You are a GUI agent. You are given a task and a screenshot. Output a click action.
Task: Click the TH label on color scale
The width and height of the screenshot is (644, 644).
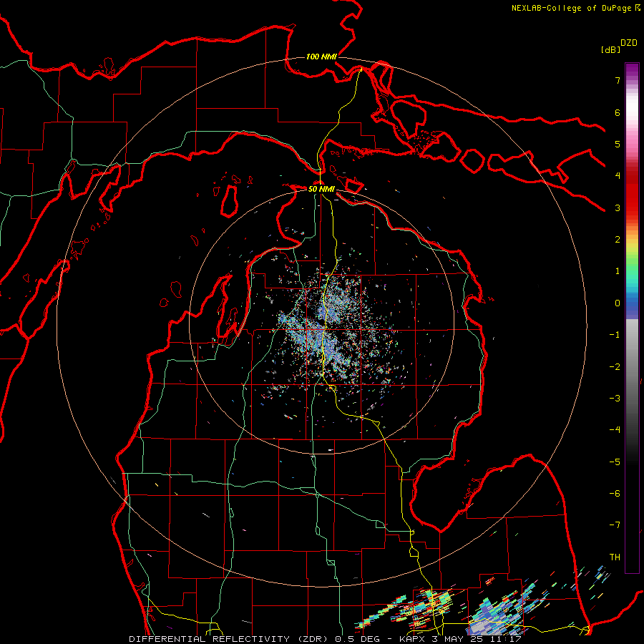[x=615, y=557]
